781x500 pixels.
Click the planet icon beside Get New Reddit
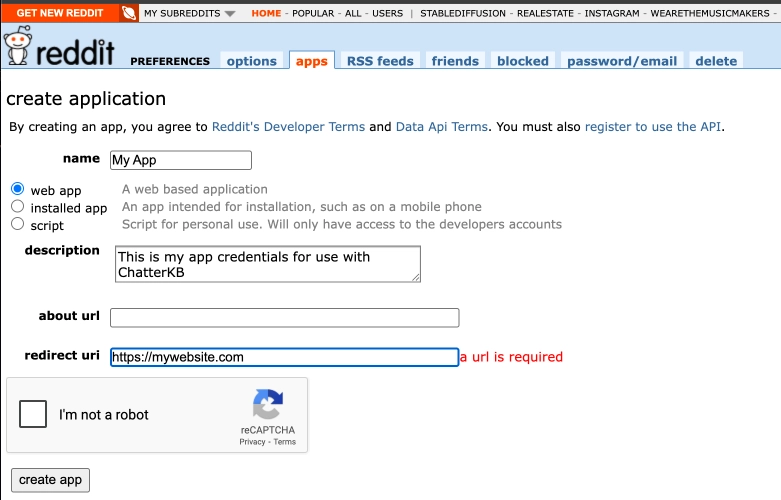(x=129, y=13)
